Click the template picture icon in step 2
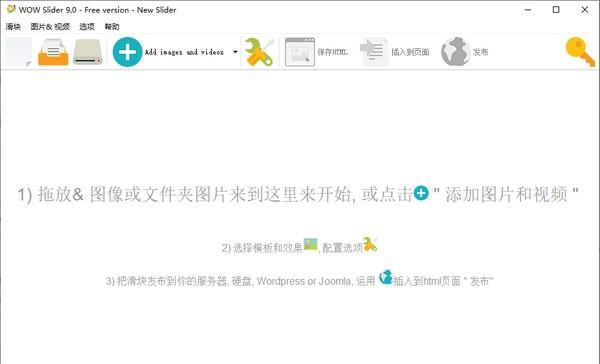Screen dimensions: 600x364 click(310, 244)
